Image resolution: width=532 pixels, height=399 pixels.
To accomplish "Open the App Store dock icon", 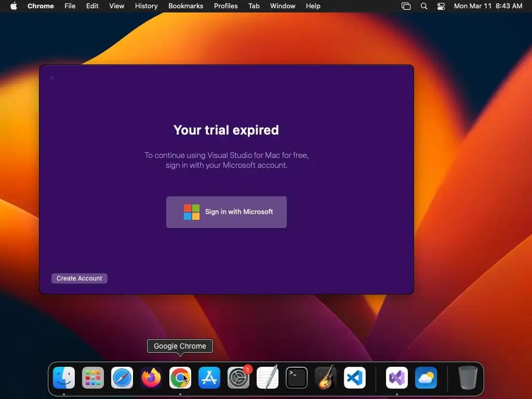I will [209, 378].
